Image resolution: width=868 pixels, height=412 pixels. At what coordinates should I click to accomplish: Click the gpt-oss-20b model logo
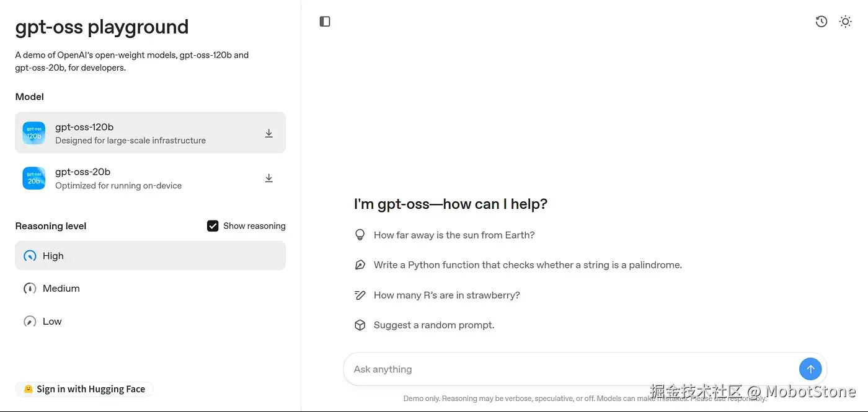[x=34, y=178]
